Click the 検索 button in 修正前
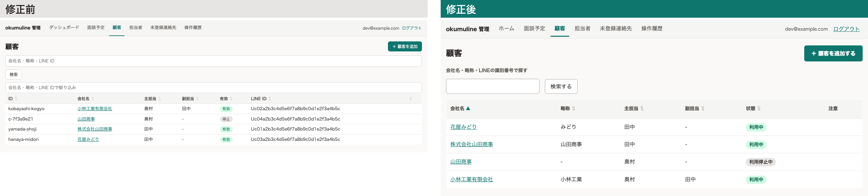868x196 pixels. [14, 74]
